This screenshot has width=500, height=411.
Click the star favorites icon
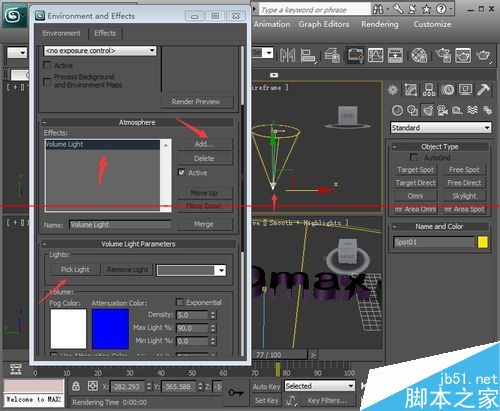click(426, 9)
